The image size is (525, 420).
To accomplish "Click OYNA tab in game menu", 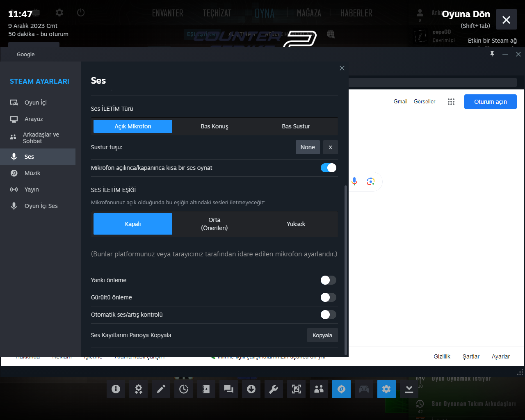I will 265,13.
